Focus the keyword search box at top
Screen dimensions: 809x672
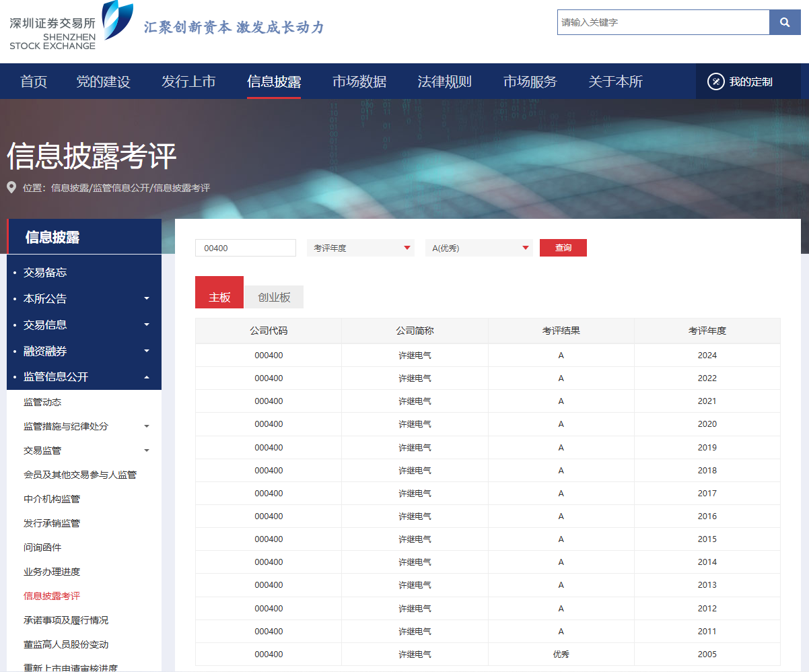coord(663,22)
